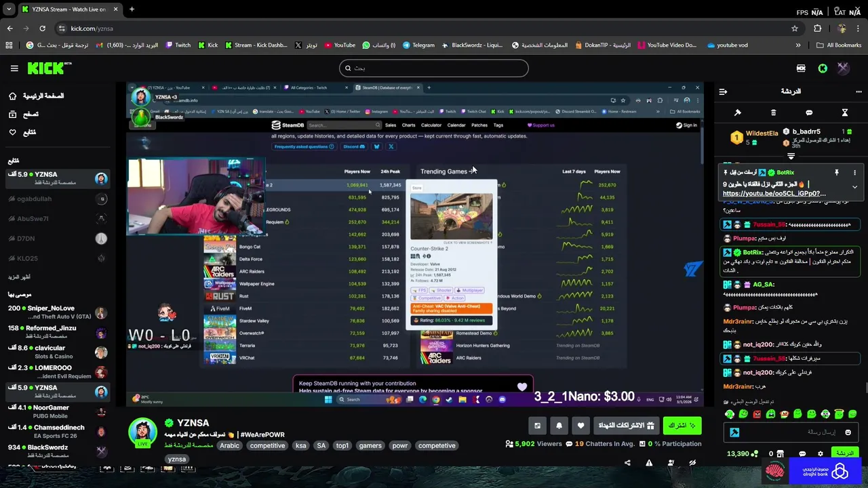
Task: Bookmark this page with star icon
Action: point(795,28)
